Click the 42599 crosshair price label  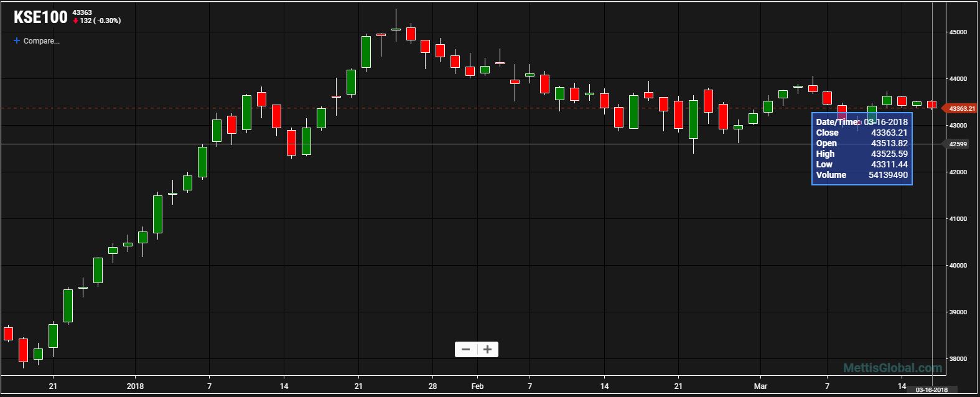point(958,144)
